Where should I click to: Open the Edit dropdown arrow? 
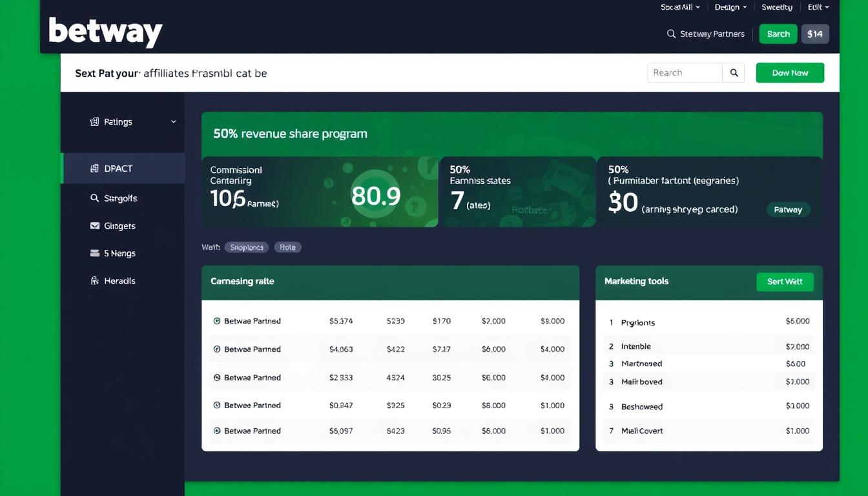pos(827,8)
